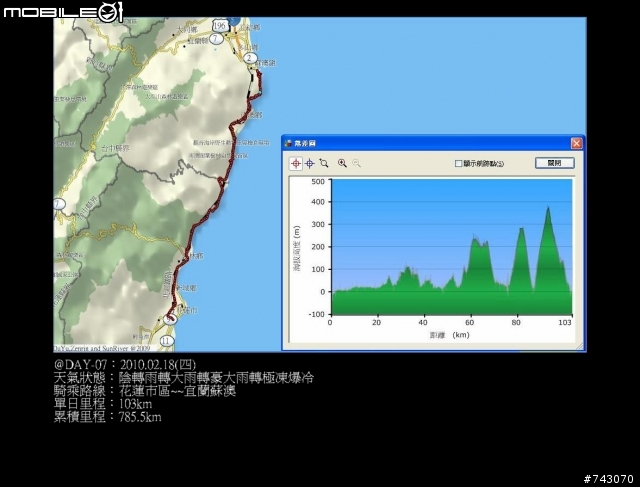
Task: Click the elevation peak near 80 km on chart
Action: (x=521, y=229)
